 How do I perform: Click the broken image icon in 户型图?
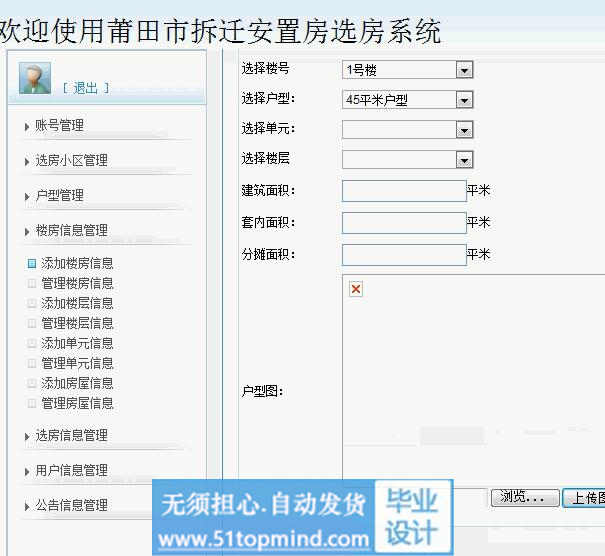point(356,289)
